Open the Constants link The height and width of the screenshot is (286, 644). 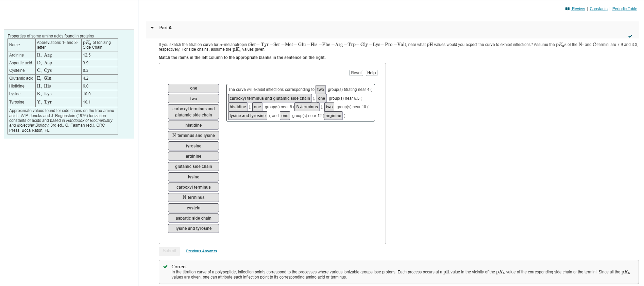point(598,9)
